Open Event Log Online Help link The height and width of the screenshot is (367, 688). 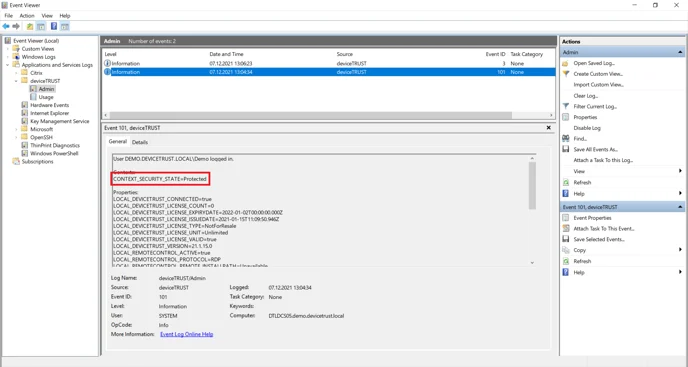point(186,334)
